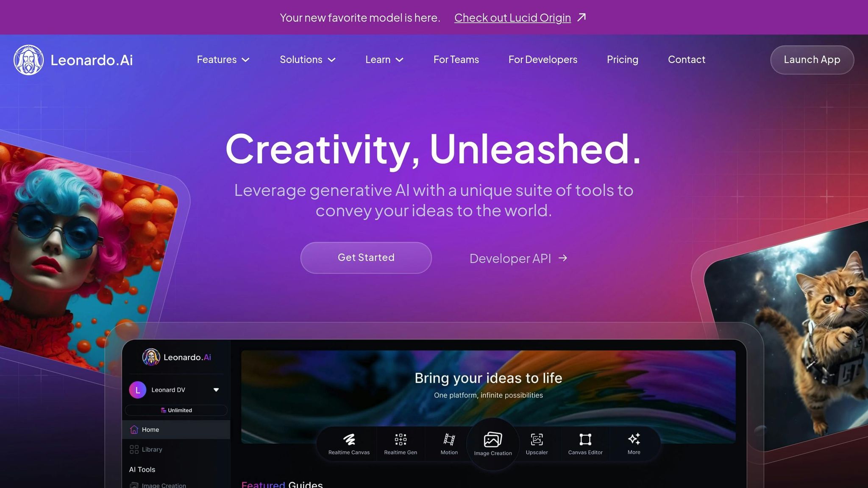Viewport: 868px width, 488px height.
Task: Select Home in the app sidebar
Action: pyautogui.click(x=176, y=430)
